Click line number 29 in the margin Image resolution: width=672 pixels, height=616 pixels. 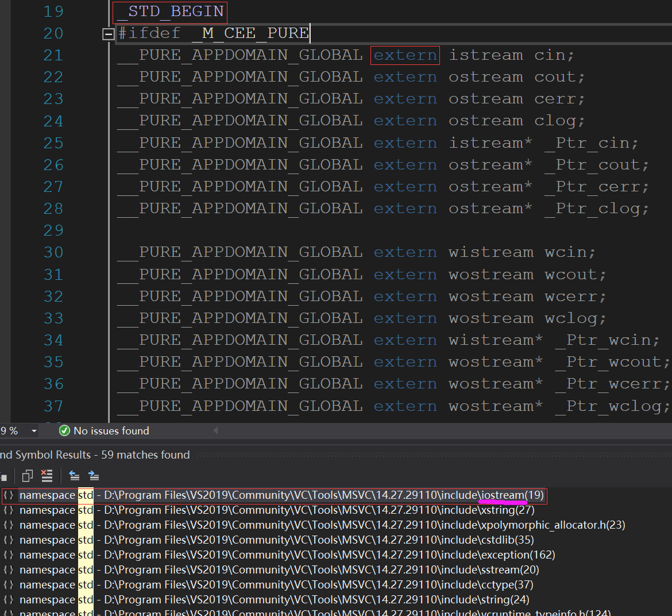click(x=53, y=230)
